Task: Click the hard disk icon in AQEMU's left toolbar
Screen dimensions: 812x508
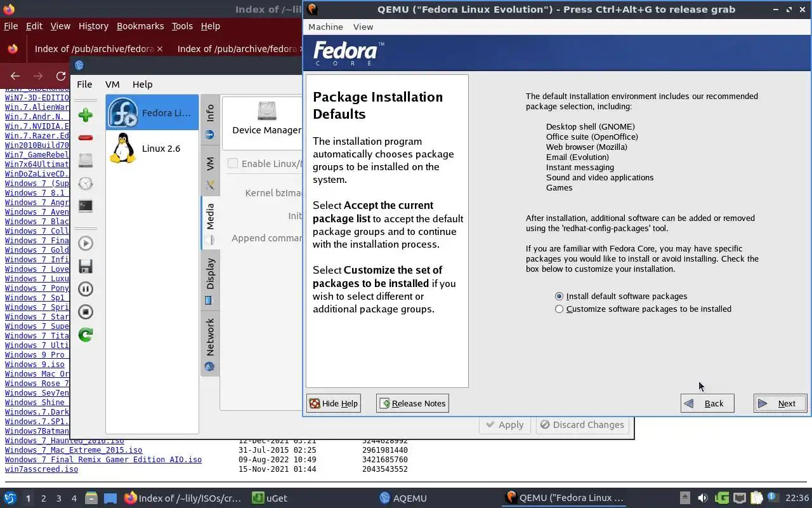Action: tap(86, 160)
